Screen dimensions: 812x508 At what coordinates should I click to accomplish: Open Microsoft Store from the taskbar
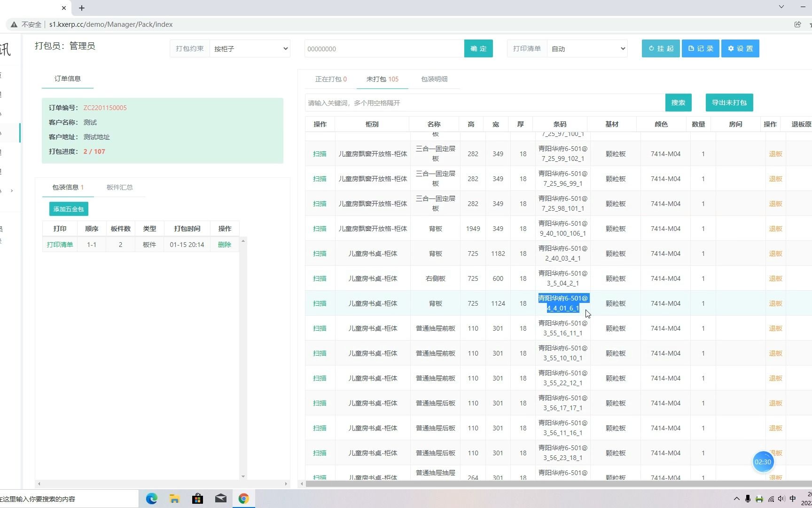(x=197, y=499)
